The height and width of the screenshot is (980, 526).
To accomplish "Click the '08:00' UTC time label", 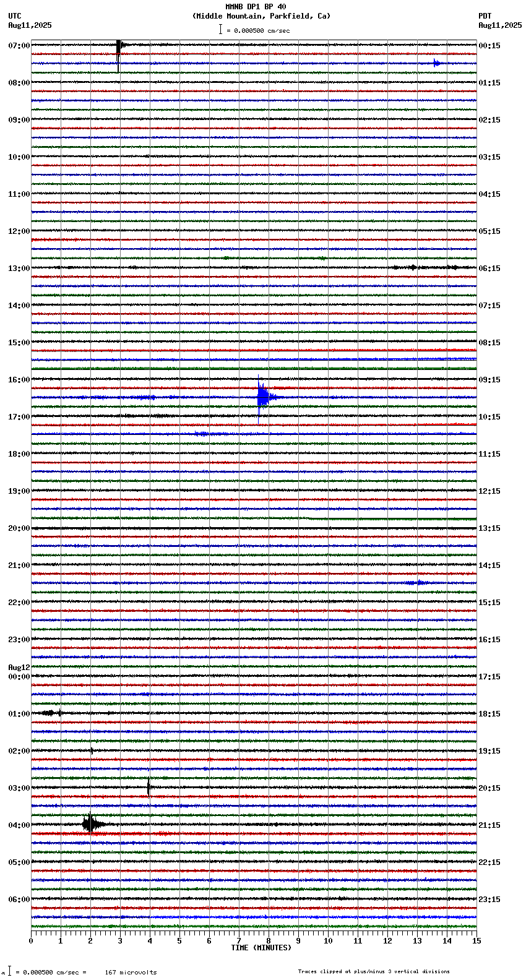I will click(19, 83).
